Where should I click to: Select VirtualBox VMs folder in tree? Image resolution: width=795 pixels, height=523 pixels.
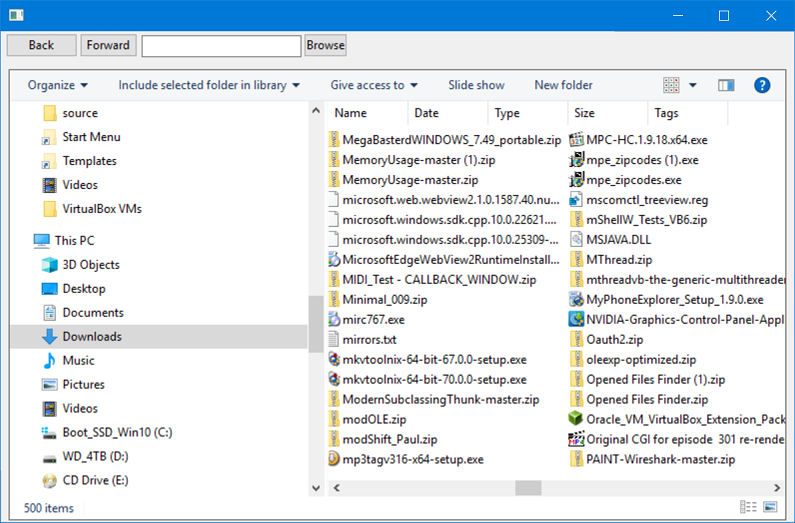pos(92,209)
